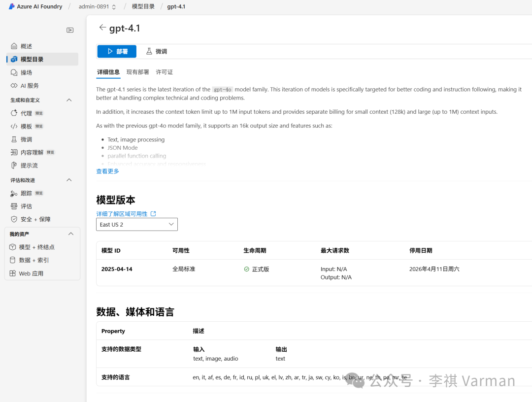Click the green checkmark beside 正式版
This screenshot has width=532, height=402.
(247, 269)
